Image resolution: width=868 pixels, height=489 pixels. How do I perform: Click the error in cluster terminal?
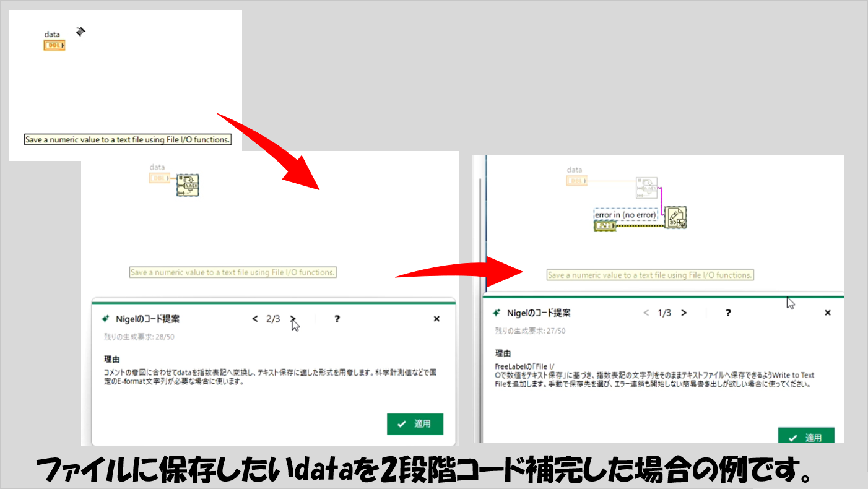(x=605, y=226)
